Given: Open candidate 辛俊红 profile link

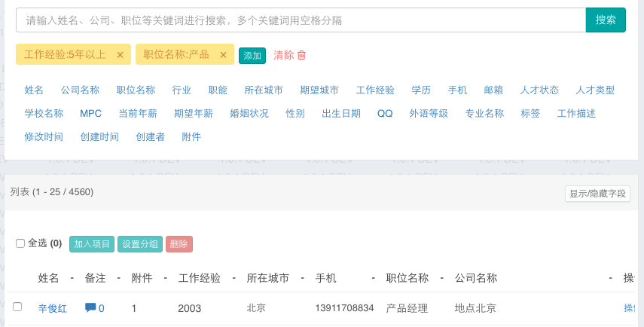Looking at the screenshot, I should 53,308.
